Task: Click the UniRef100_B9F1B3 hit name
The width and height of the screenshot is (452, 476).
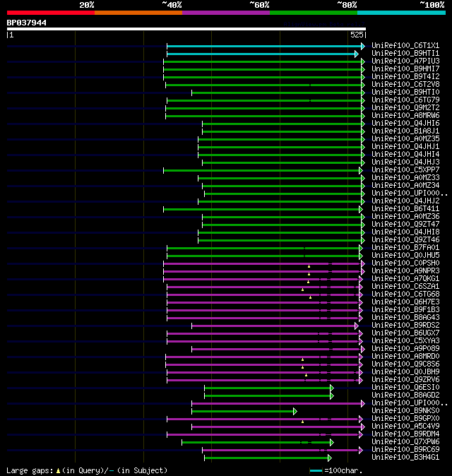Action: pos(405,309)
